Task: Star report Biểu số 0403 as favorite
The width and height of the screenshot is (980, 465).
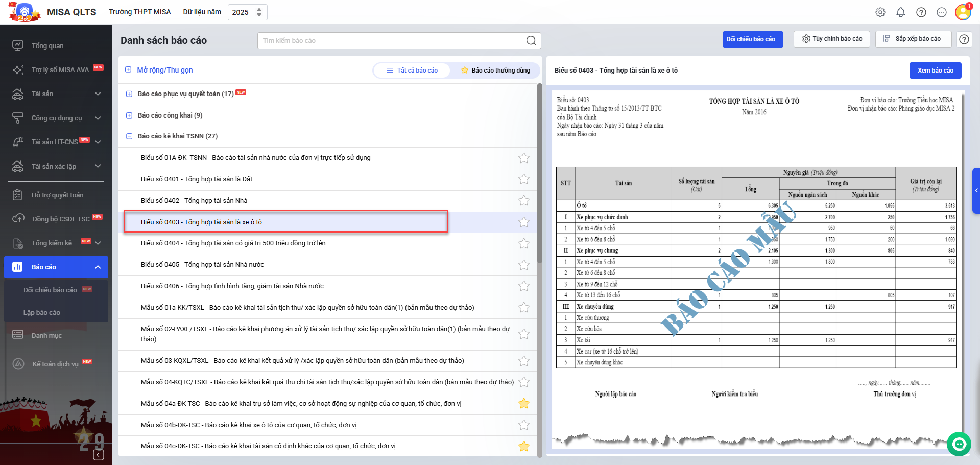Action: [x=523, y=222]
